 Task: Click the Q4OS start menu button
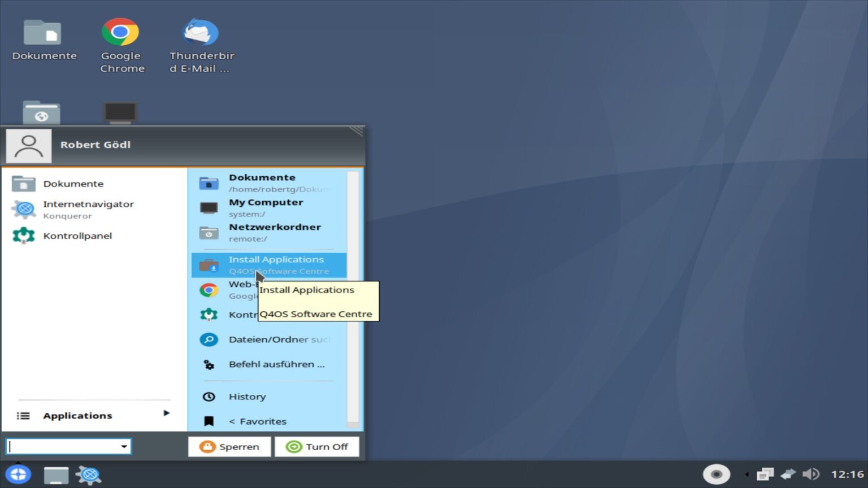coord(18,474)
